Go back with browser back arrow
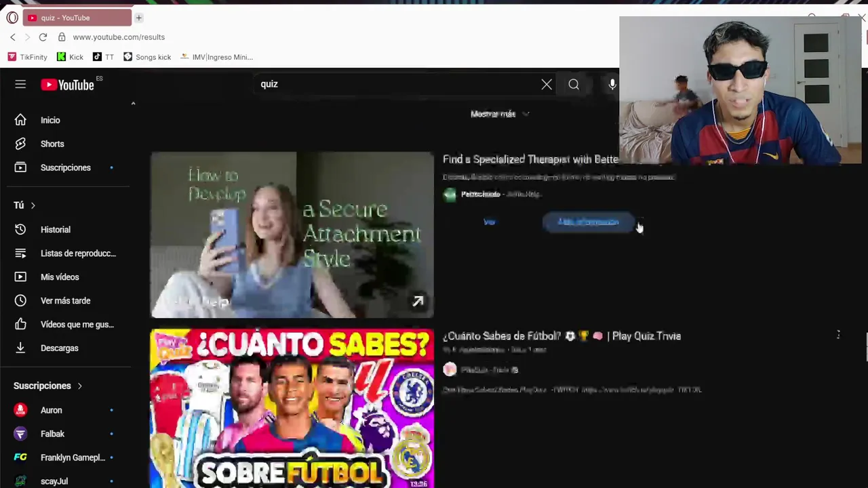Viewport: 868px width, 488px height. (12, 37)
